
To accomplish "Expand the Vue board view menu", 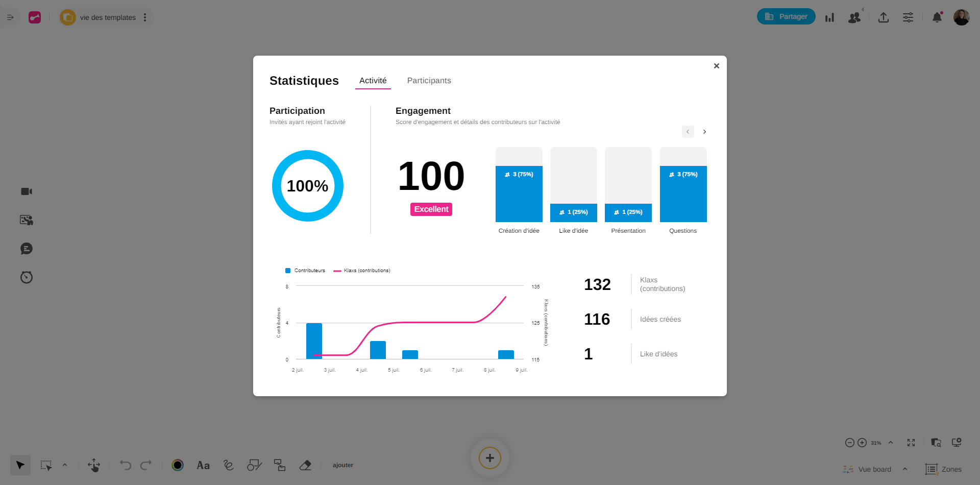I will (x=905, y=469).
